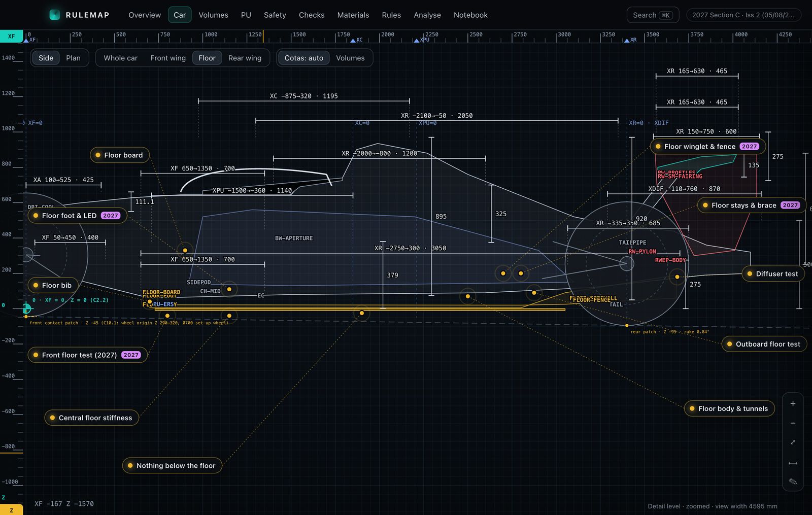Click the Floor board hotspot dot on the drawing
The height and width of the screenshot is (515, 812).
(x=185, y=250)
